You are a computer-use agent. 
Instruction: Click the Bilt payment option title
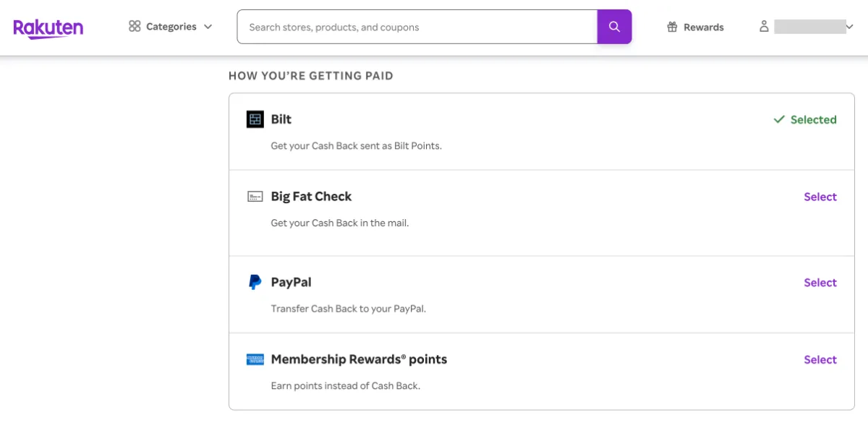coord(281,119)
